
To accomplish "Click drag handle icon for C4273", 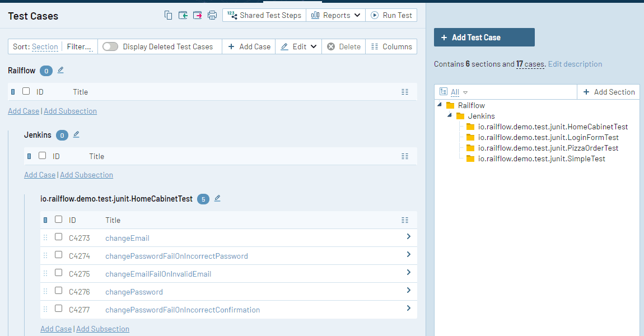I will pos(45,237).
